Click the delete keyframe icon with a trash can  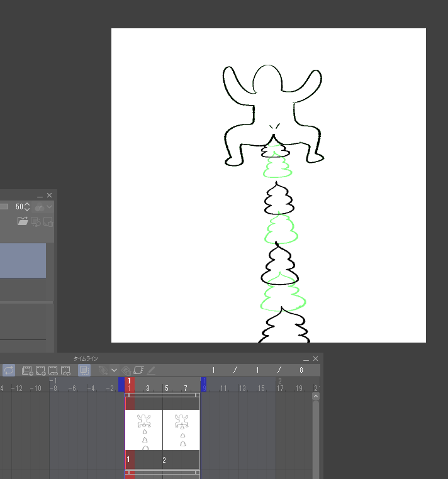point(126,370)
